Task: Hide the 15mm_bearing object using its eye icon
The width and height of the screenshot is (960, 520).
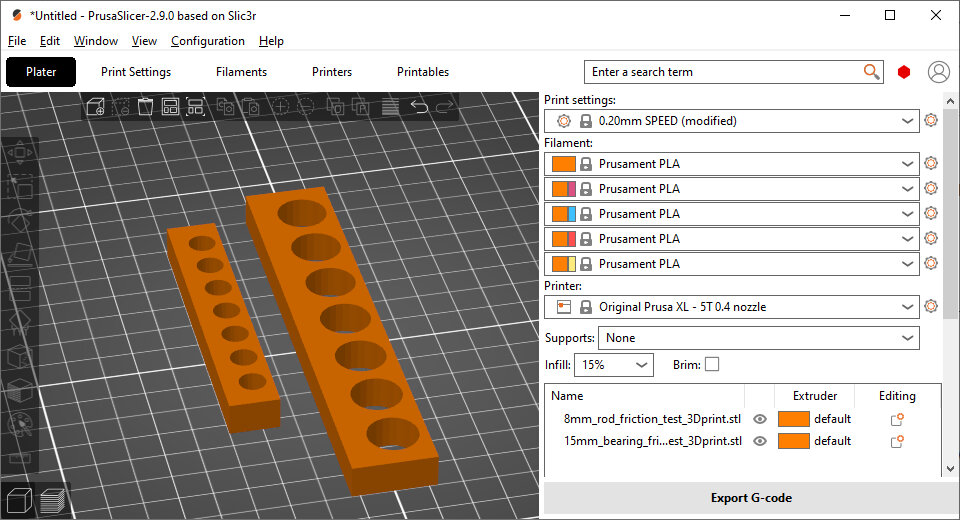Action: pos(760,441)
